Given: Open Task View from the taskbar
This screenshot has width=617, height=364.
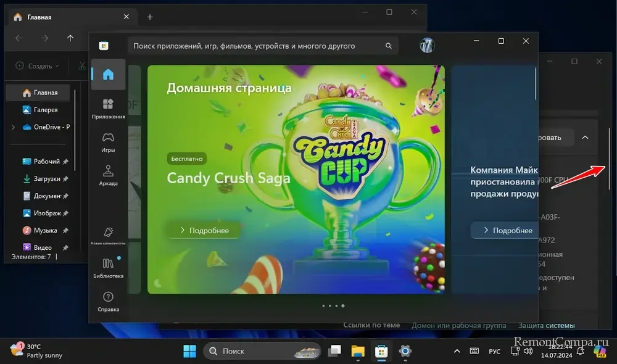Looking at the screenshot, I should coord(334,351).
